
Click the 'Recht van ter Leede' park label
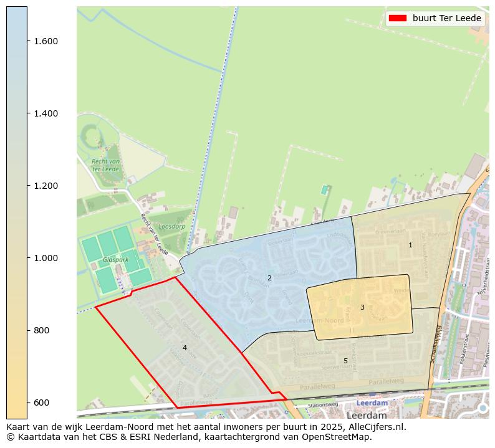[x=105, y=165]
